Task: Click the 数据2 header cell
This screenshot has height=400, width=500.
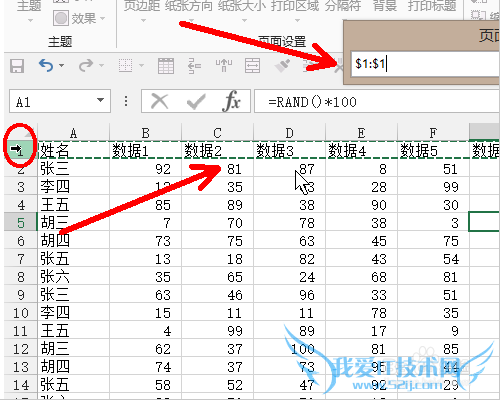Action: [217, 150]
